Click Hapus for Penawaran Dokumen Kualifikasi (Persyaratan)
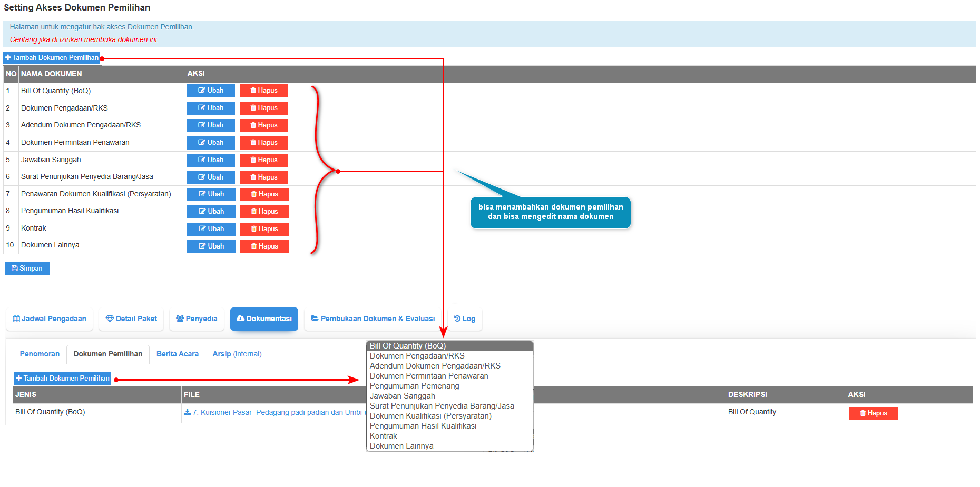 tap(264, 194)
